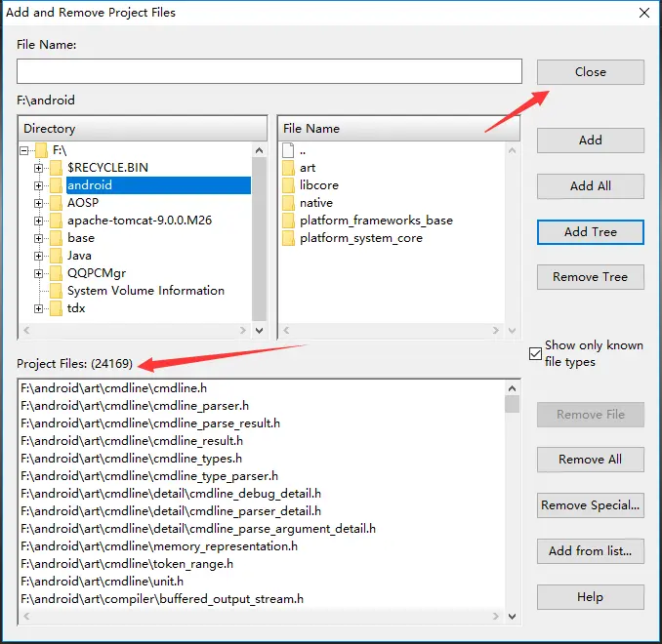Select the libcore entry in file list
Viewport: 662px width, 644px height.
click(x=319, y=185)
